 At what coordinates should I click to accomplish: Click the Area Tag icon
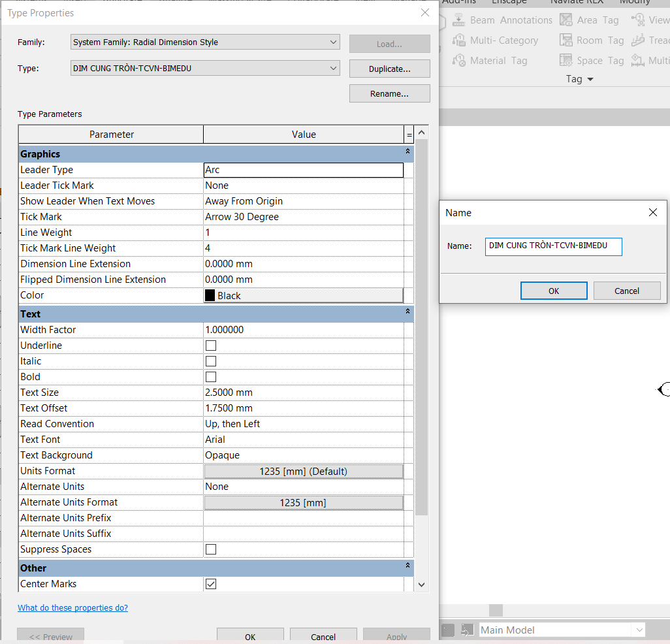click(566, 20)
